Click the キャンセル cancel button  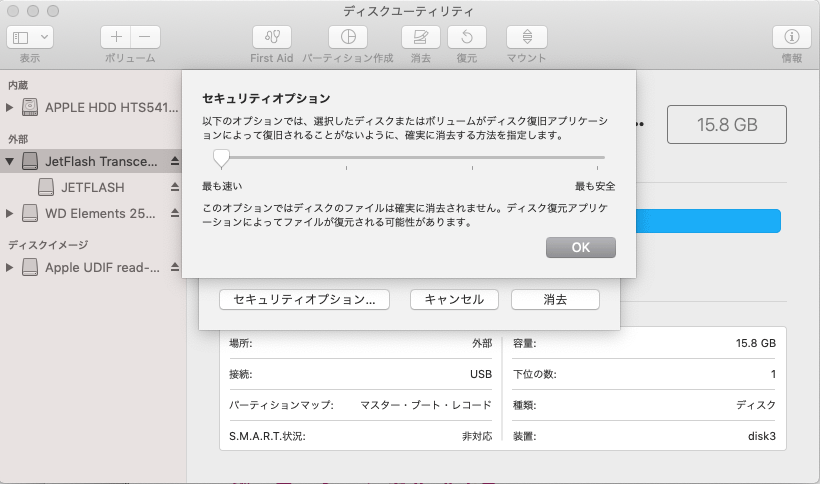click(454, 299)
